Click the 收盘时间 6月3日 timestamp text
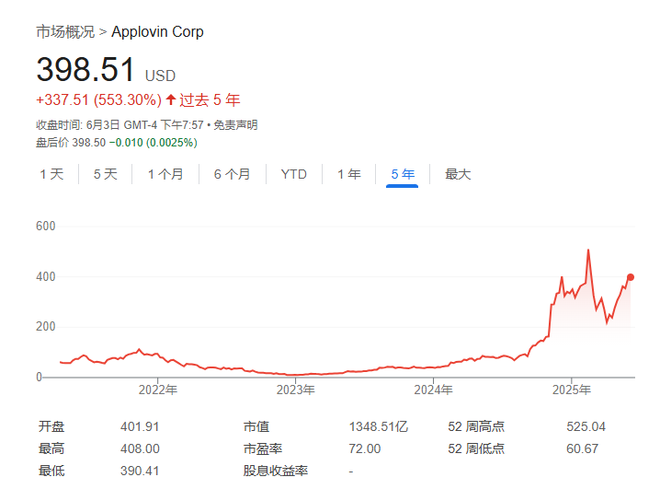The image size is (660, 489). (x=120, y=125)
